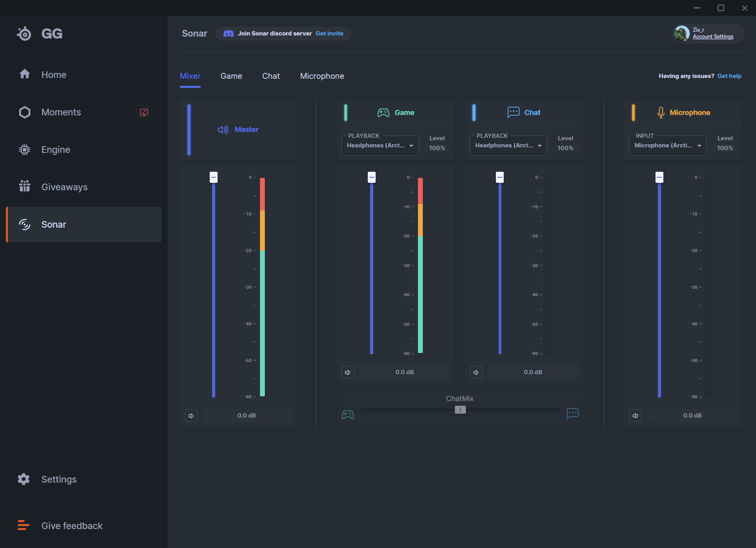Click the Get invite link
Viewport: 756px width, 548px height.
(x=330, y=33)
